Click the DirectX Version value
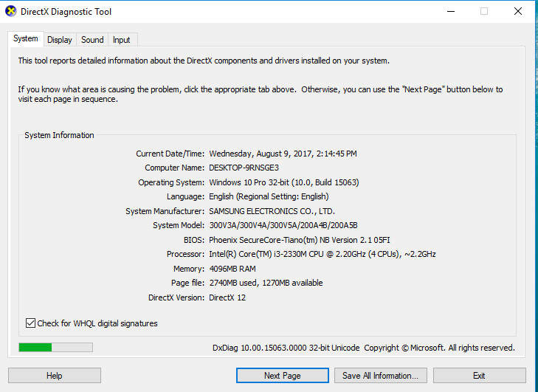538x392 pixels. [227, 298]
